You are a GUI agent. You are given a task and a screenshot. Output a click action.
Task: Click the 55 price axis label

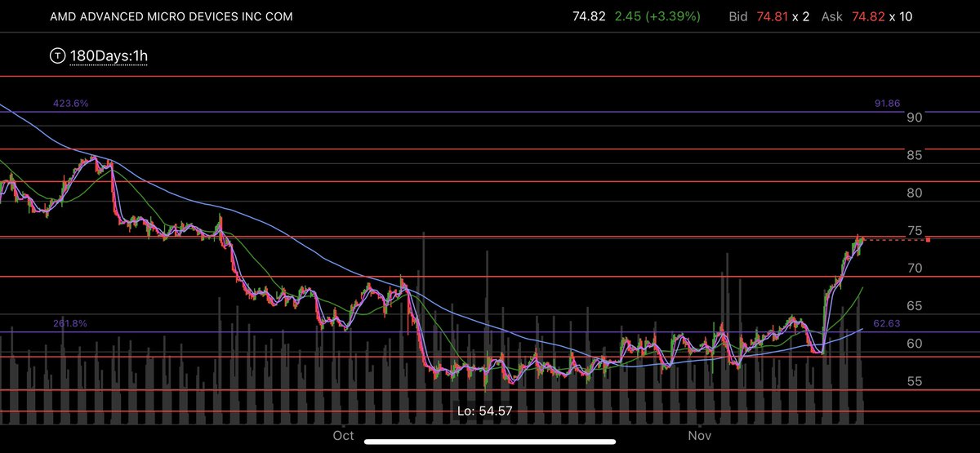click(915, 381)
